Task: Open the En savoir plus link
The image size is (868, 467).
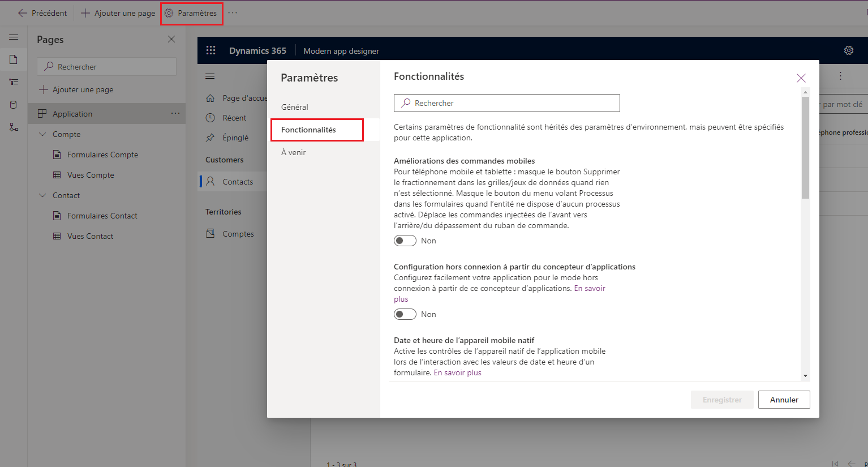Action: (x=457, y=372)
